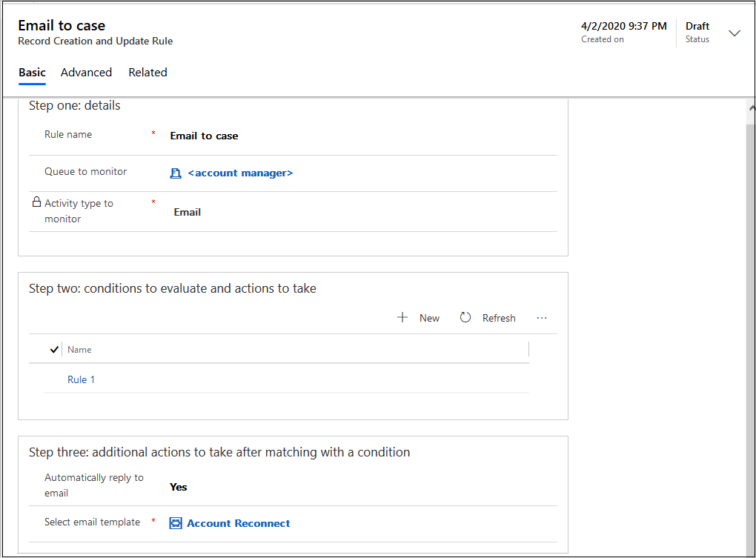Toggle Automatically reply to email Yes value

[x=179, y=487]
